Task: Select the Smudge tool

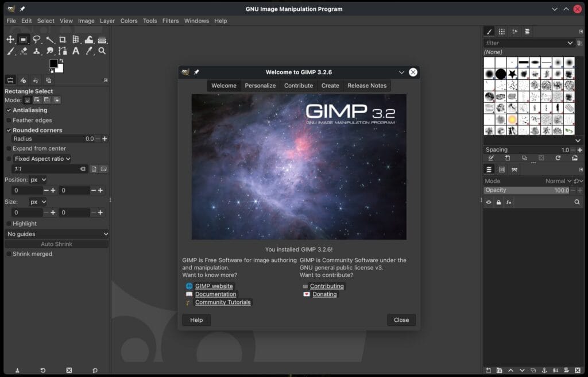Action: coord(49,51)
